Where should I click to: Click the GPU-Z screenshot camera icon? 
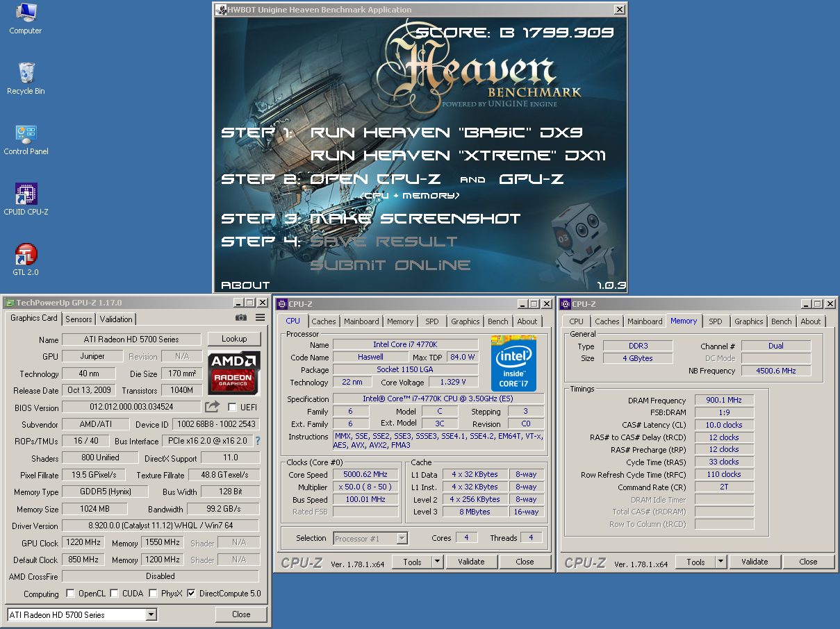pyautogui.click(x=240, y=317)
